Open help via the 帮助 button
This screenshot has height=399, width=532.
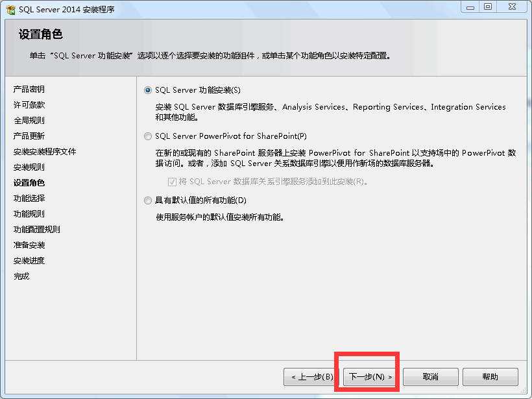(490, 377)
